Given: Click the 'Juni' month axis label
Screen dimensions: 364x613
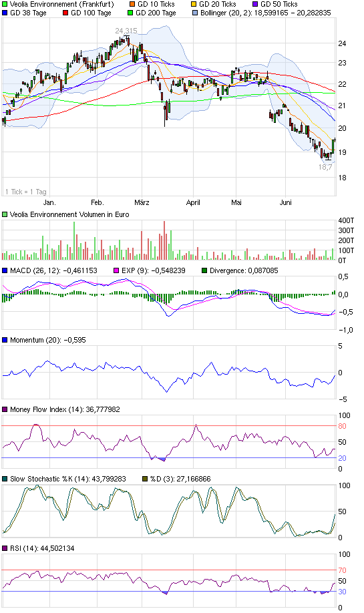Looking at the screenshot, I should pos(286,202).
